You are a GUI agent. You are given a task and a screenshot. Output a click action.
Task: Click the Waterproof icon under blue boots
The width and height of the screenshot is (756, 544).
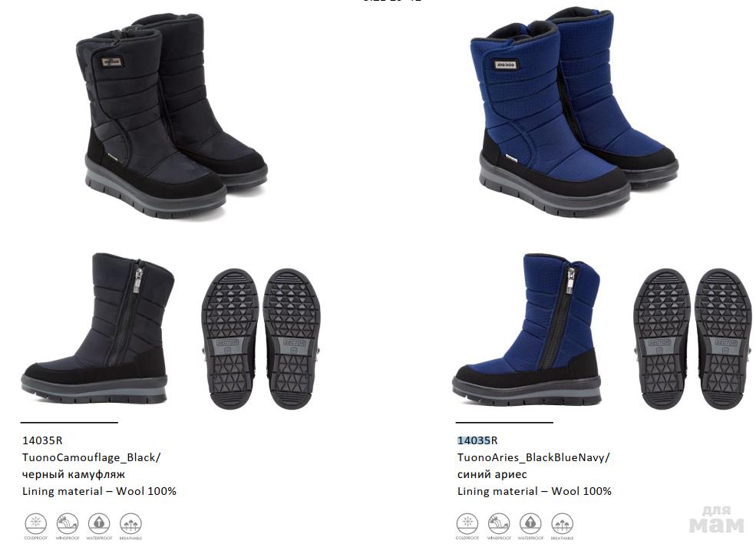(530, 523)
